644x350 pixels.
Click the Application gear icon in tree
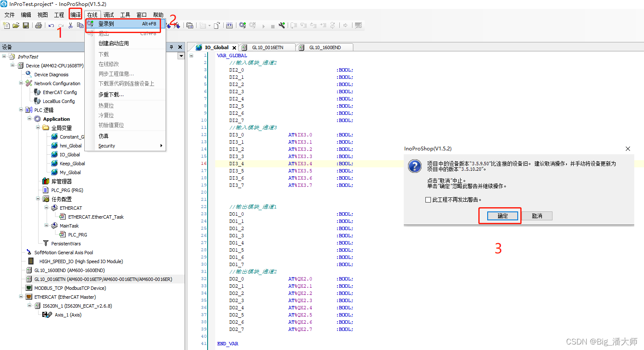[x=37, y=119]
